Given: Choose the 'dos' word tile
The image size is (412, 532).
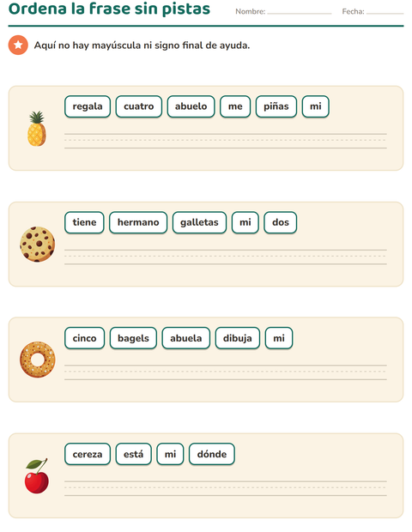Looking at the screenshot, I should pos(281,222).
